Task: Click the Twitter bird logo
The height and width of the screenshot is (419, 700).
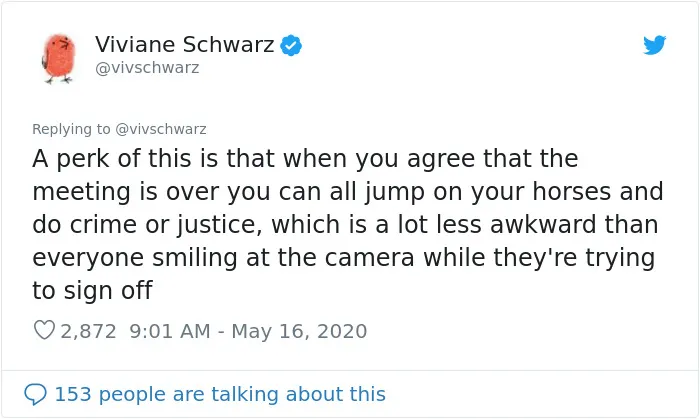Action: 654,45
